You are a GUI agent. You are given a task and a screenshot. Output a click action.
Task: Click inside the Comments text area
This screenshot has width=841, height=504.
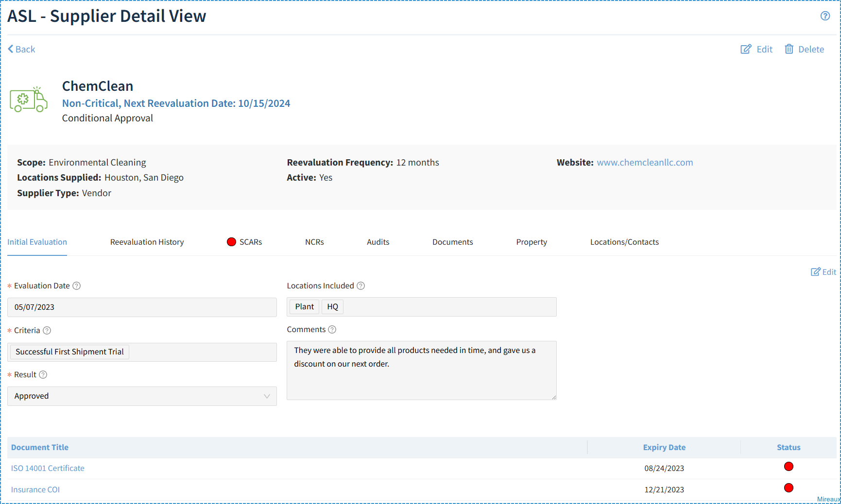point(421,370)
